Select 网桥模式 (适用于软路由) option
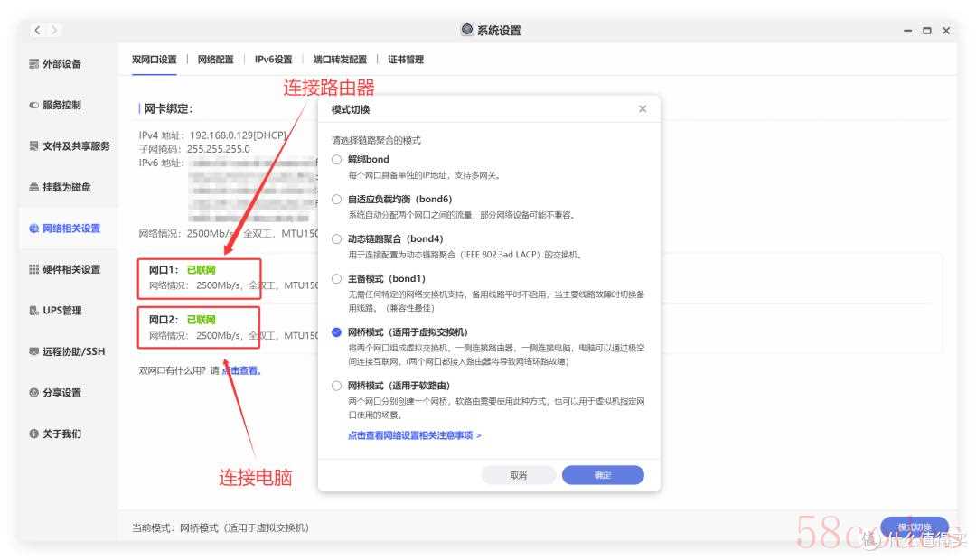This screenshot has height=560, width=976. tap(337, 386)
